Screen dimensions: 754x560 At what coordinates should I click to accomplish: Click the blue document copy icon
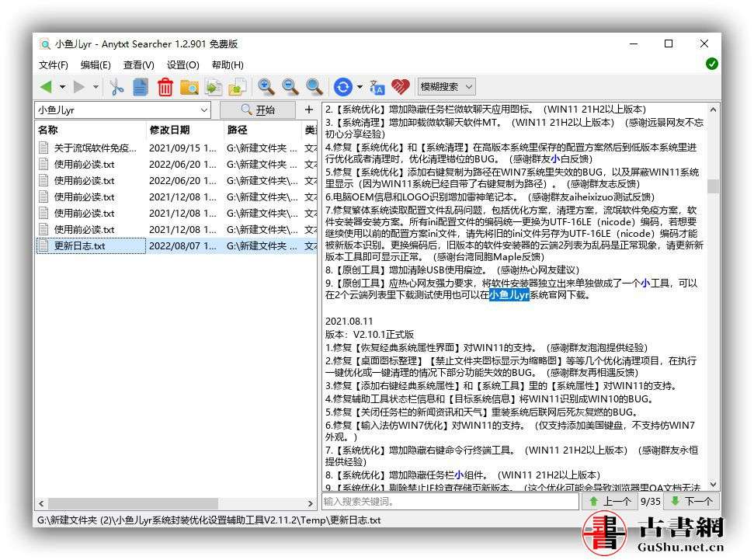141,87
